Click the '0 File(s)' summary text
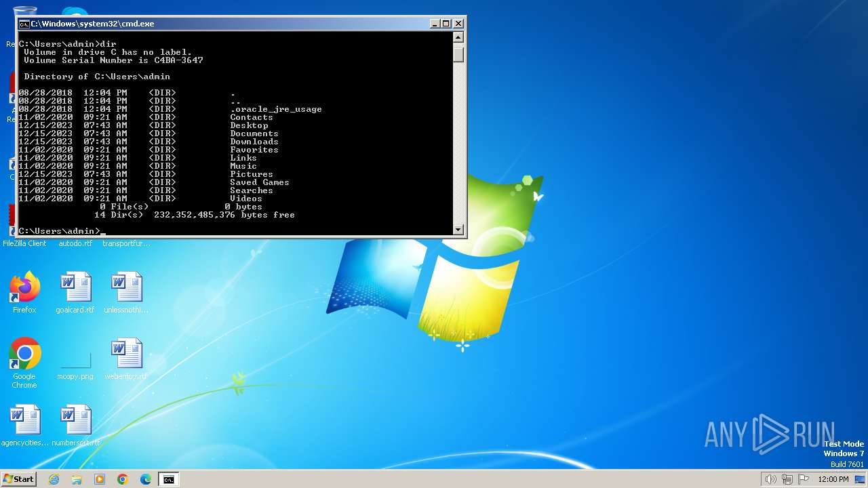The height and width of the screenshot is (488, 868). (x=124, y=207)
